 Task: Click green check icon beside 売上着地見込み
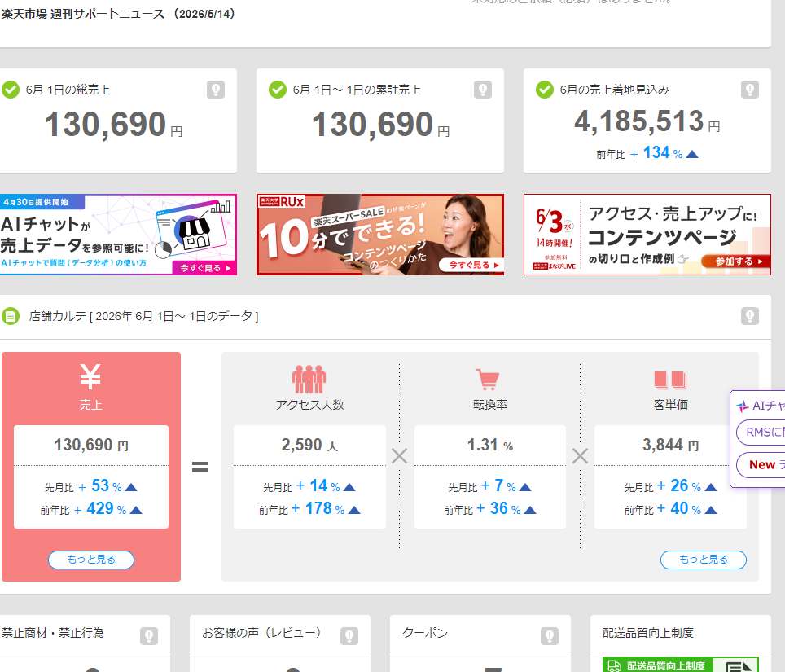[x=545, y=90]
